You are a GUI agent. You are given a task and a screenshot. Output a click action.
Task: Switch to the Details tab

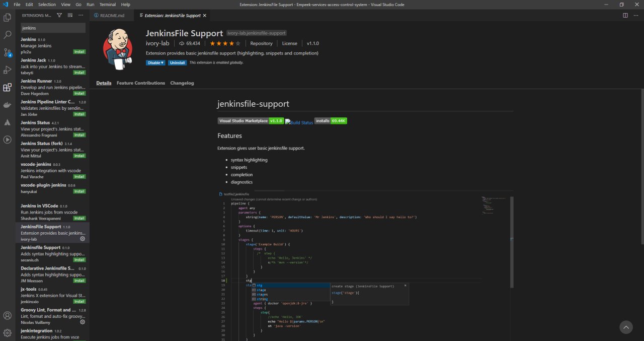104,83
